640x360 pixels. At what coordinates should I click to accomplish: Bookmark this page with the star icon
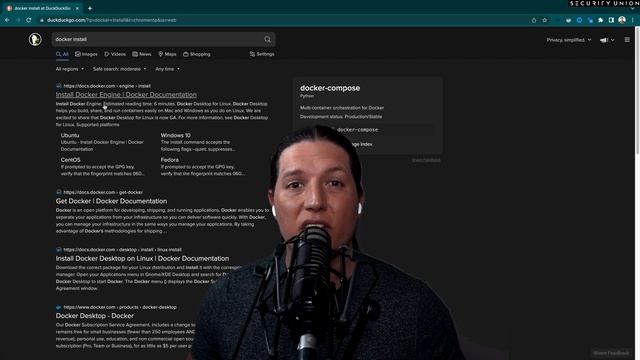tap(544, 20)
